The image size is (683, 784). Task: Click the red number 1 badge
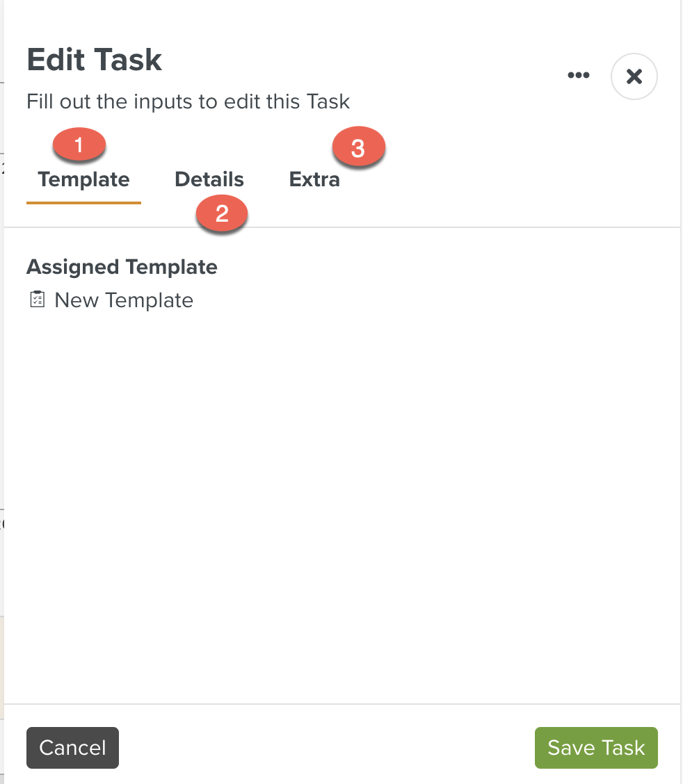click(x=79, y=145)
